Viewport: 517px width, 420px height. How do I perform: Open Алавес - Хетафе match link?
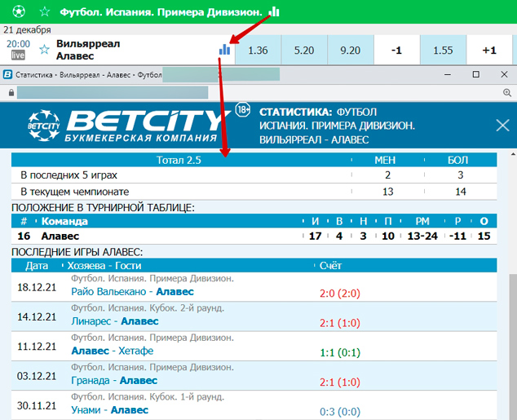click(113, 351)
